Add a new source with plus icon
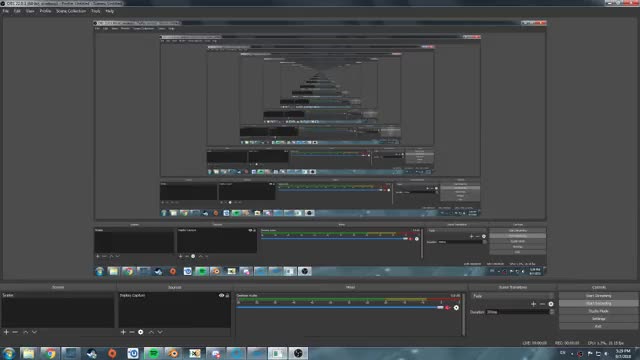This screenshot has width=640, height=360. 123,332
